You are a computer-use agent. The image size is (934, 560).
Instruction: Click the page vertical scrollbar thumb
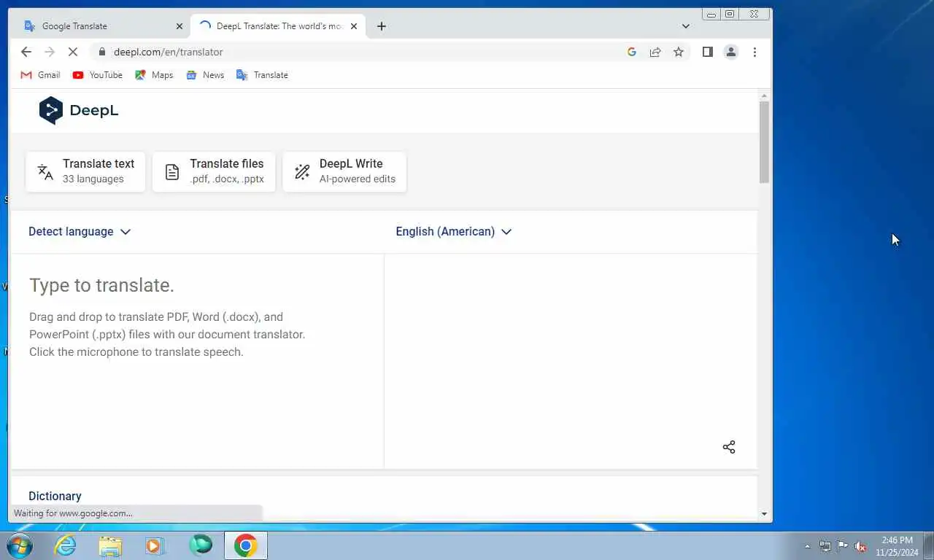[x=764, y=142]
